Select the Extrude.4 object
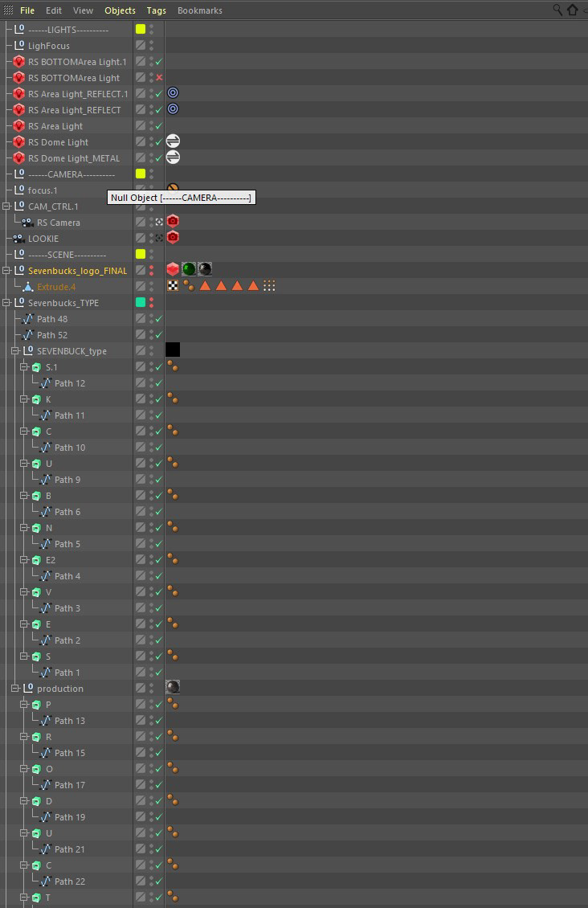Viewport: 588px width, 908px height. click(56, 287)
